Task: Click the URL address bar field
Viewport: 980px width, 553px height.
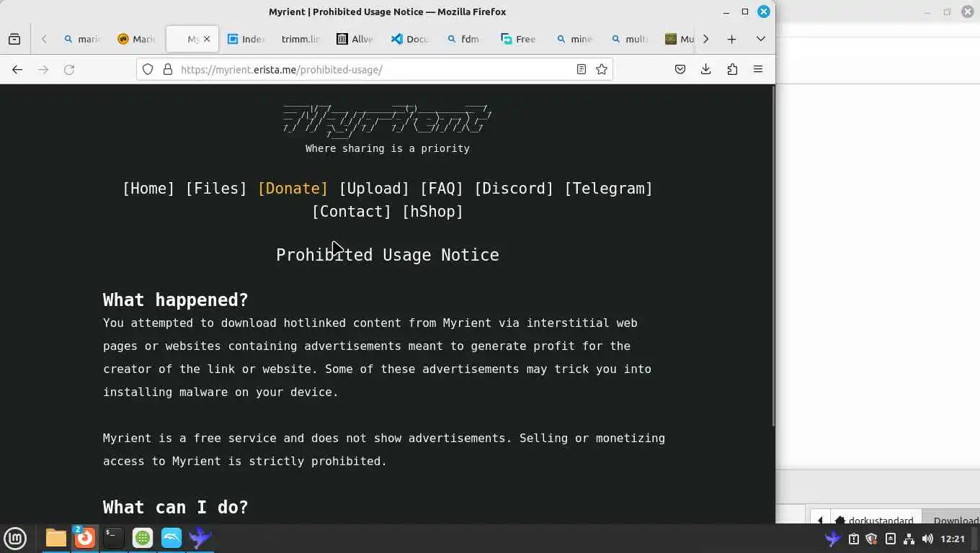Action: pyautogui.click(x=375, y=69)
